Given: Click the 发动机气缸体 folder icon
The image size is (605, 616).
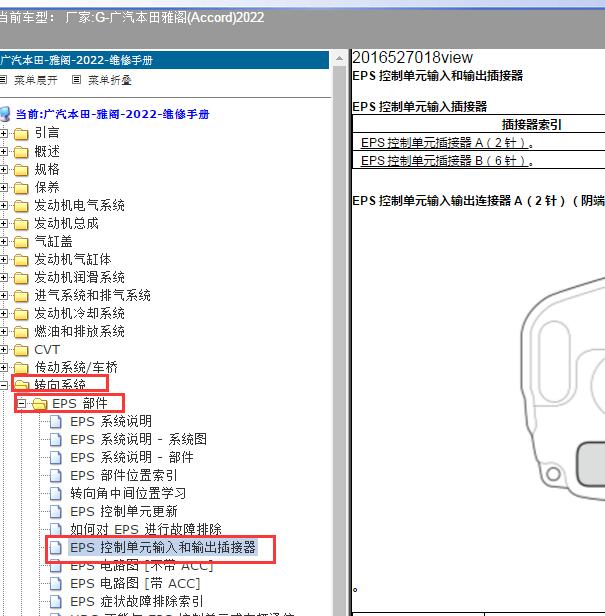Looking at the screenshot, I should pos(21,260).
